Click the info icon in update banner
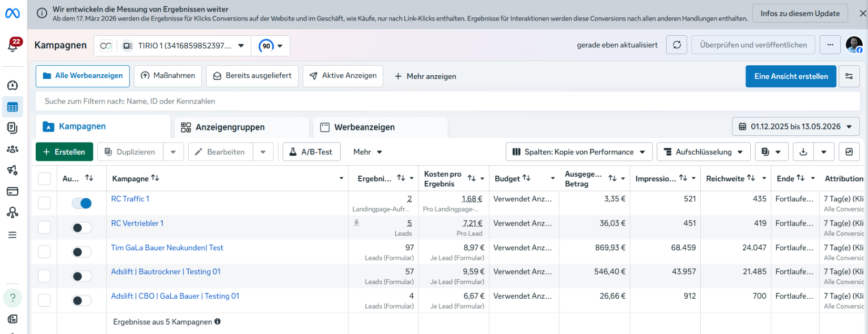 [42, 14]
